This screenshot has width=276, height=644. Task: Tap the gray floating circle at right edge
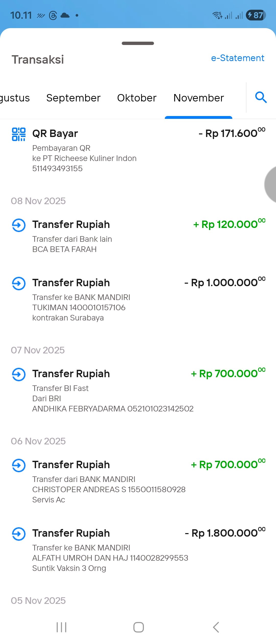(271, 184)
